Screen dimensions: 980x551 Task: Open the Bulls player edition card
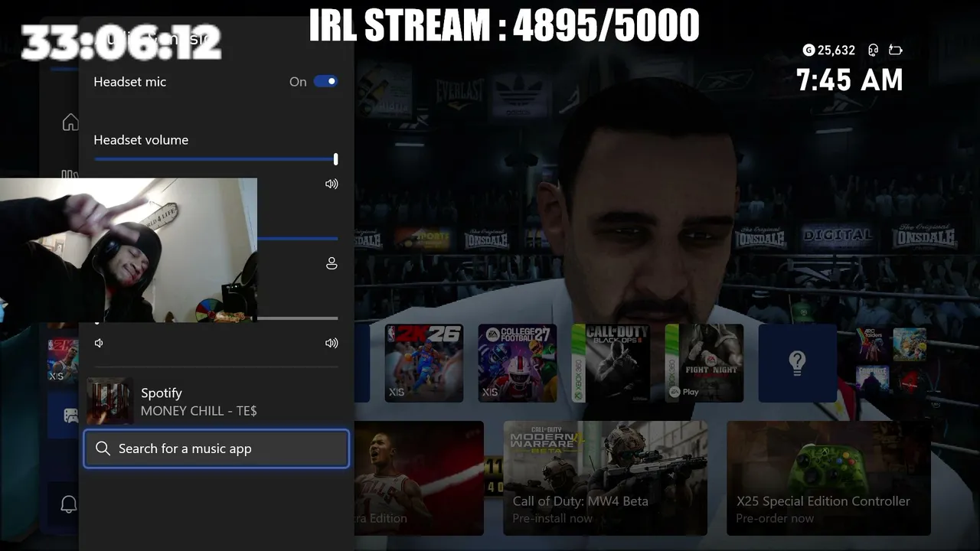[x=419, y=478]
